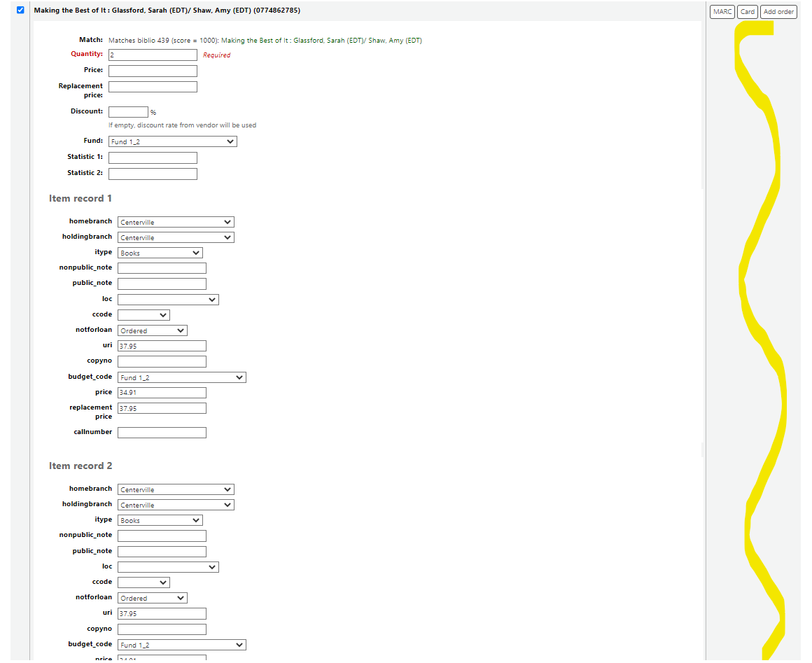Focus the top Price input field
812x663 pixels.
coord(153,71)
